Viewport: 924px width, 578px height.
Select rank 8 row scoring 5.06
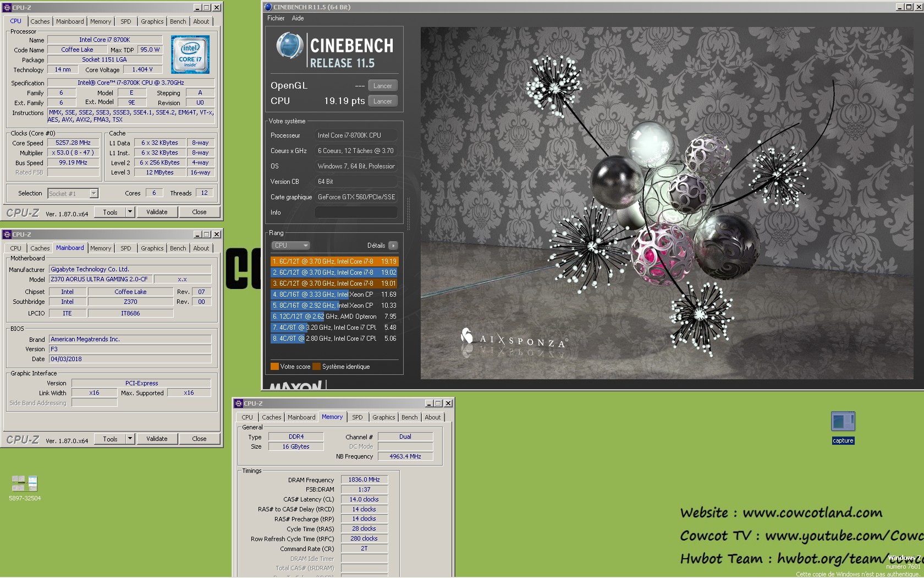334,339
